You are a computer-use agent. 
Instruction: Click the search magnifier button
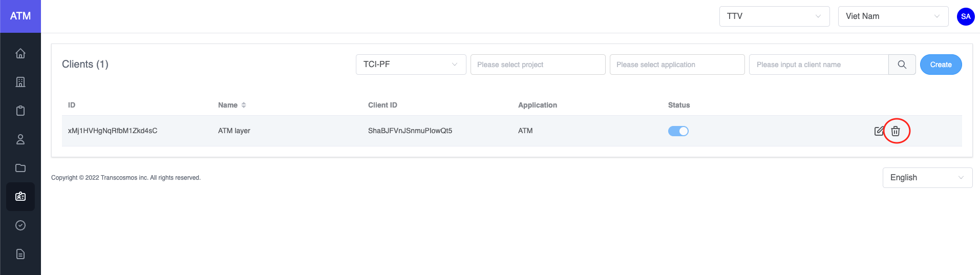click(x=902, y=65)
